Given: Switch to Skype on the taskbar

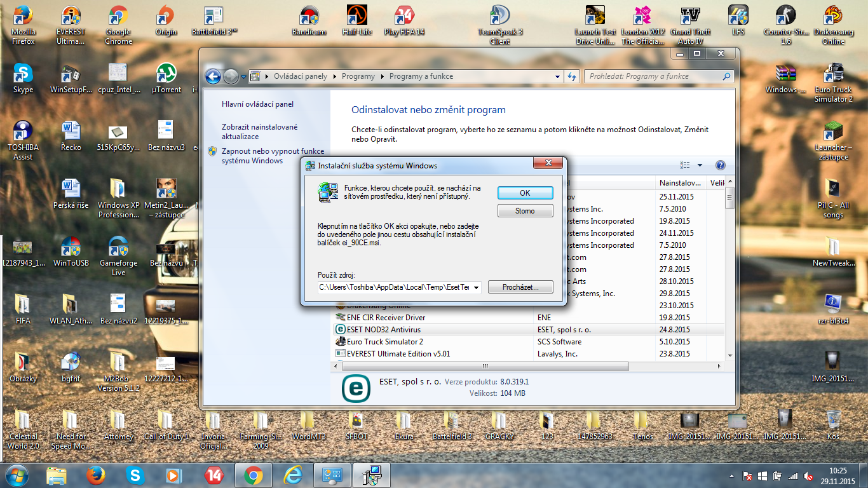Looking at the screenshot, I should [135, 475].
